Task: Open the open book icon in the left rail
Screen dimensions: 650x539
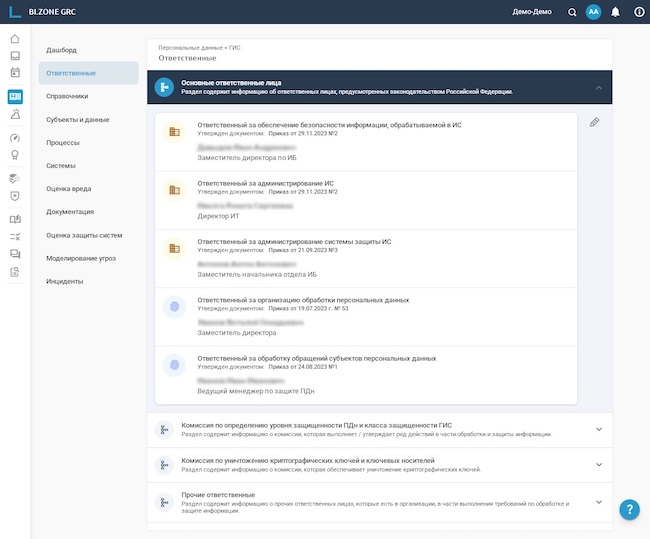Action: (x=15, y=219)
